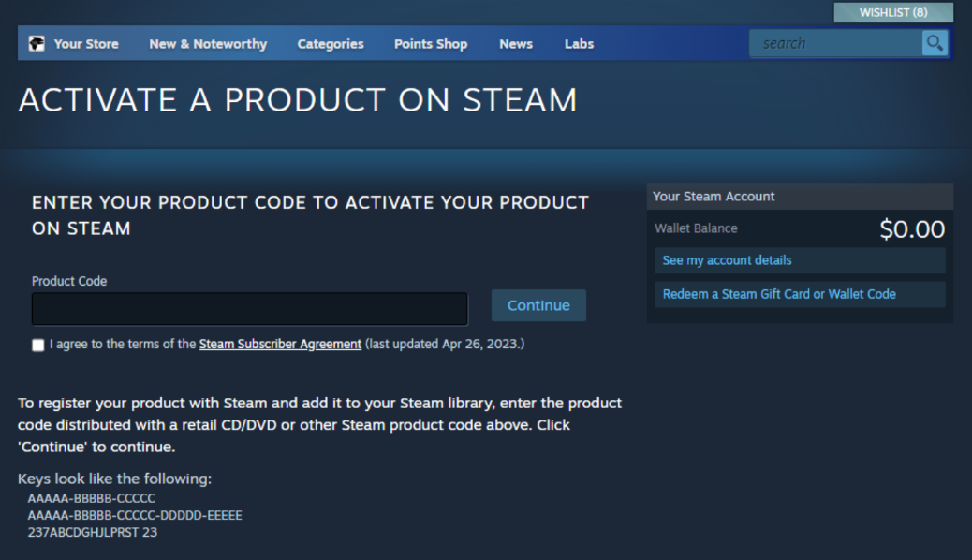972x560 pixels.
Task: Click the Activate a Product on Steam title
Action: click(298, 100)
